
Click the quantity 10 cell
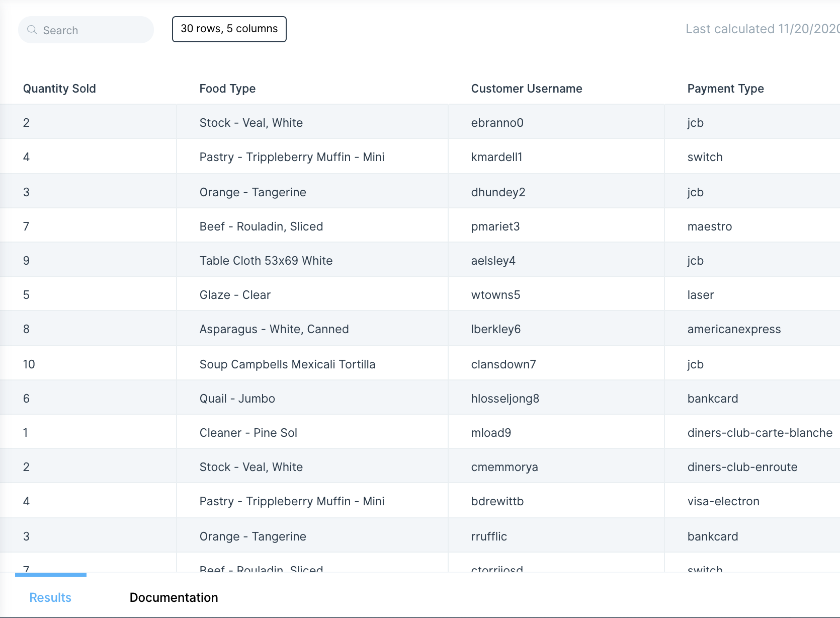coord(29,364)
